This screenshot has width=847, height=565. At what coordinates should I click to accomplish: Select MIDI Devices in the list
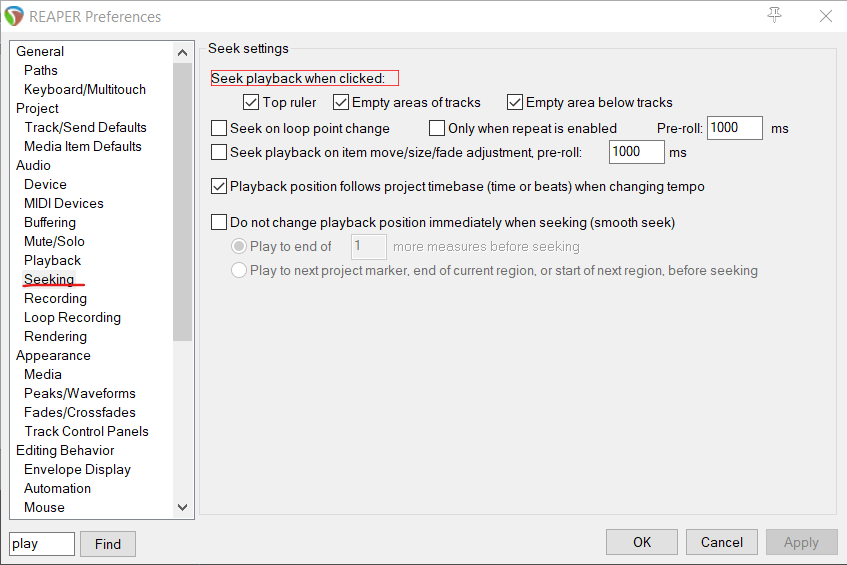(64, 203)
